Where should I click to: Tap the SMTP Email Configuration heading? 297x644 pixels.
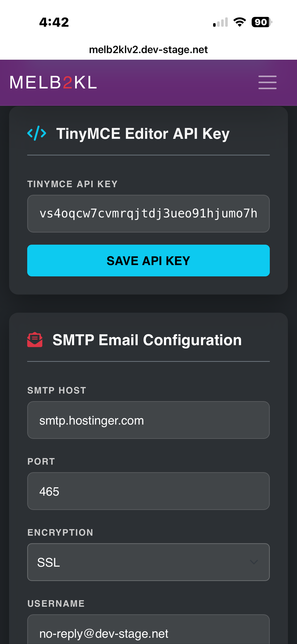tap(147, 340)
